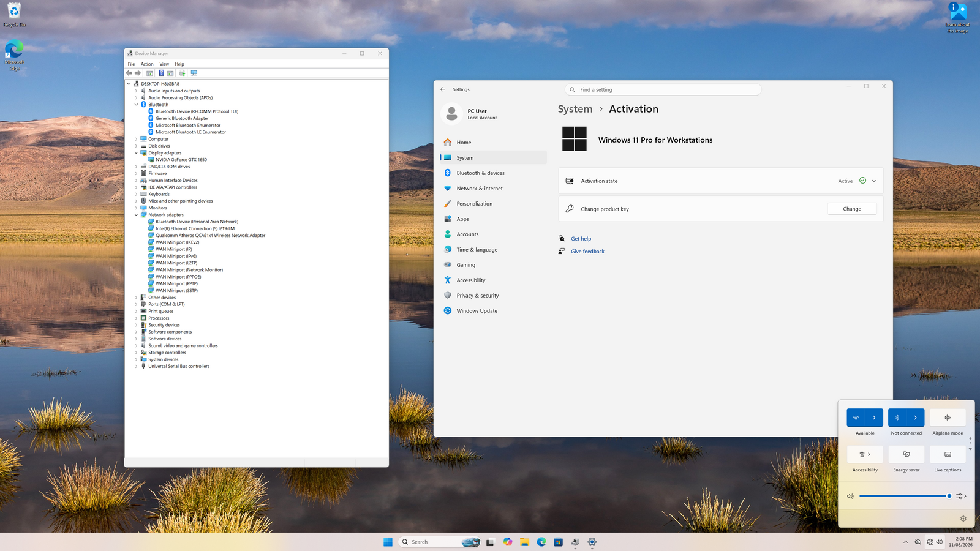Open Privacy & security in Settings sidebar
The width and height of the screenshot is (980, 551).
[x=493, y=296]
